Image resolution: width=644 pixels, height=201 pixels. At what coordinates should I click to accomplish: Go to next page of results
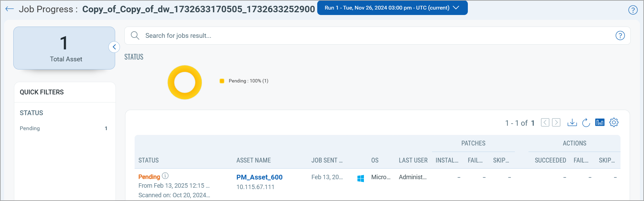point(556,122)
